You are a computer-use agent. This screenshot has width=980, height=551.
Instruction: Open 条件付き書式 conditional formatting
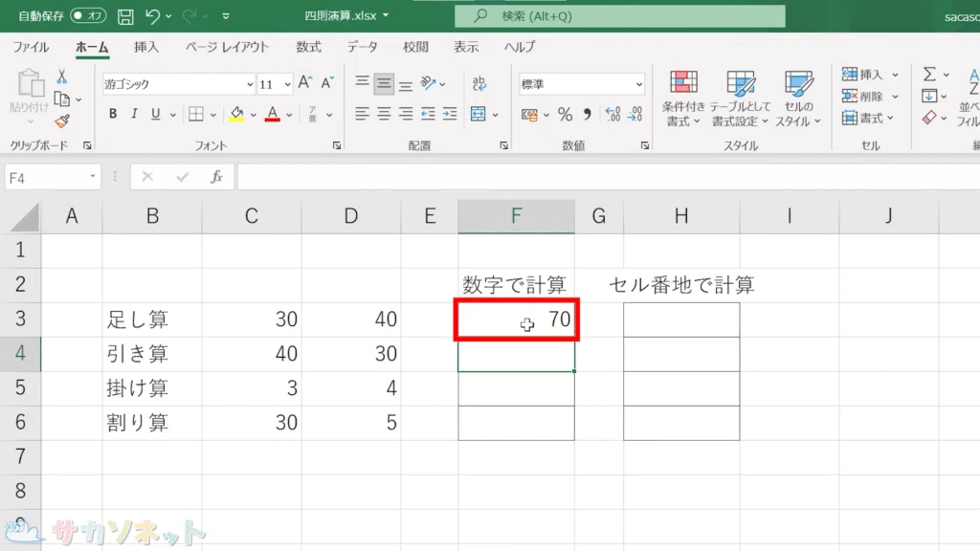tap(683, 99)
